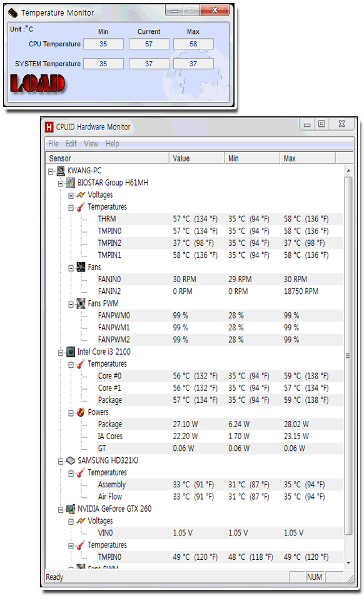Click the NVIDIA Temperatures thermometer icon

coord(81,545)
